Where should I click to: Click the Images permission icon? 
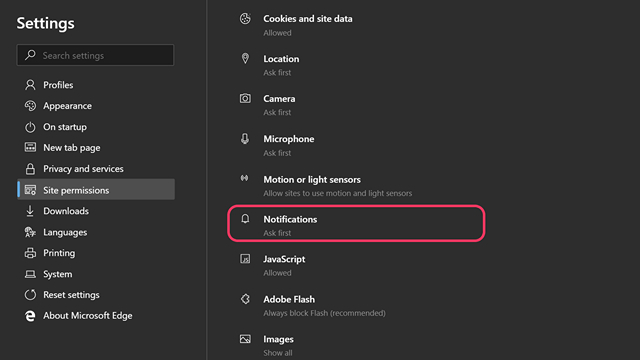point(245,339)
